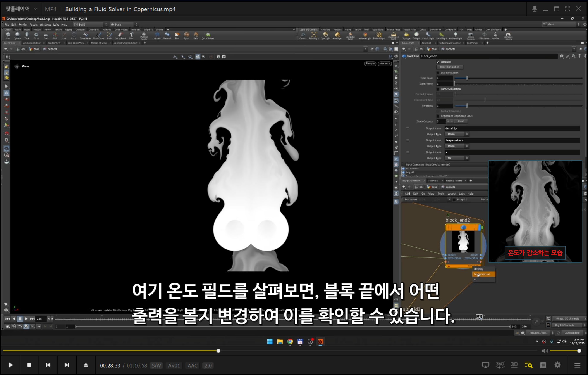Screen dimensions: 588x375
Task: Adjust the Iterations slider
Action: 518,106
